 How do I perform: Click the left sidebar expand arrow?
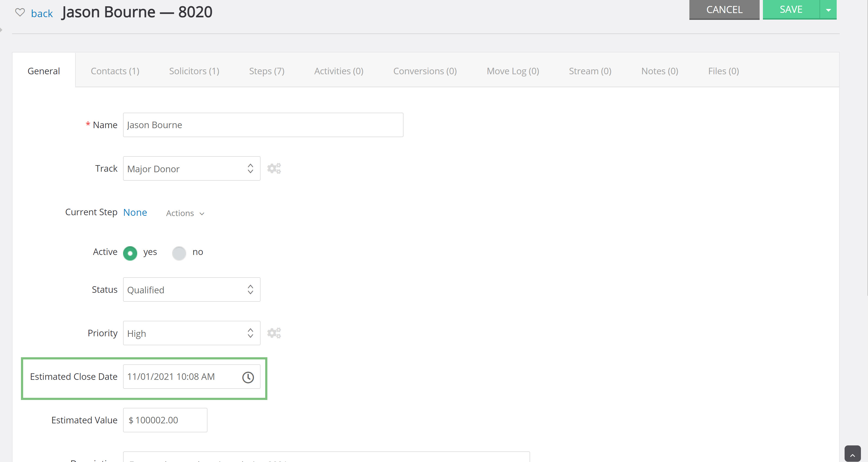1,30
